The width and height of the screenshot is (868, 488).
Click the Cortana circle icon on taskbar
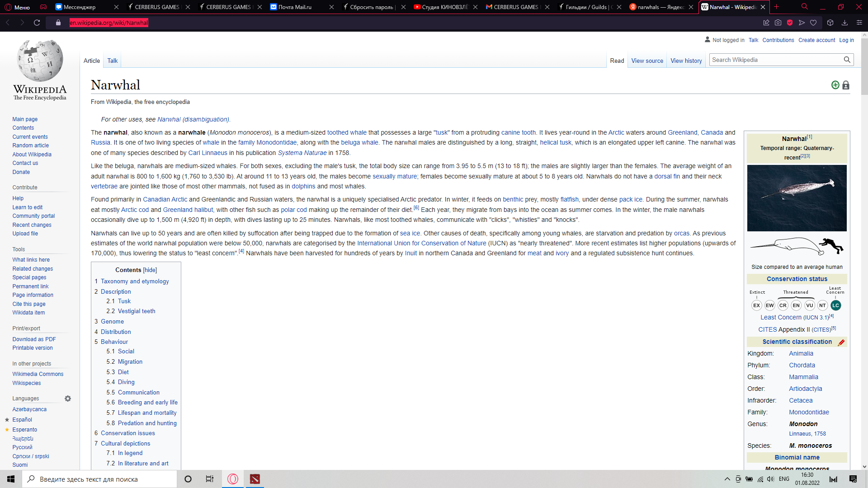[188, 479]
